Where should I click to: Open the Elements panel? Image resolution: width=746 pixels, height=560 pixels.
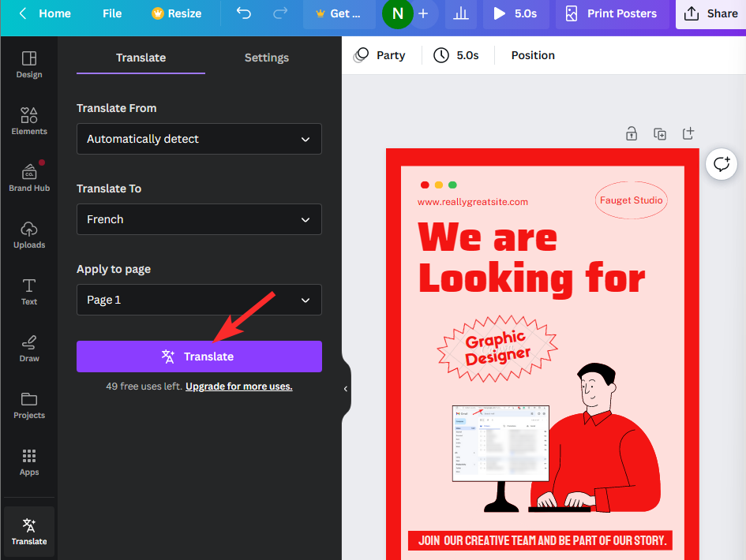point(29,121)
